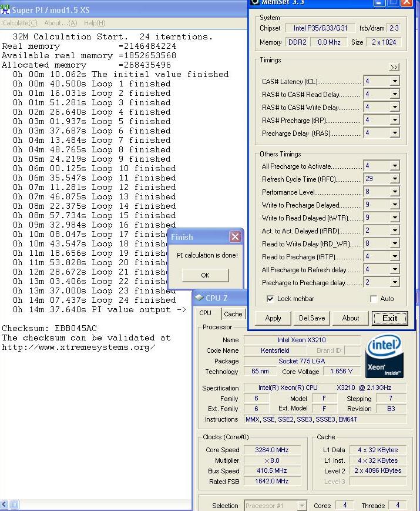
Task: Open the Read to Write Delay dropdown
Action: pos(395,243)
